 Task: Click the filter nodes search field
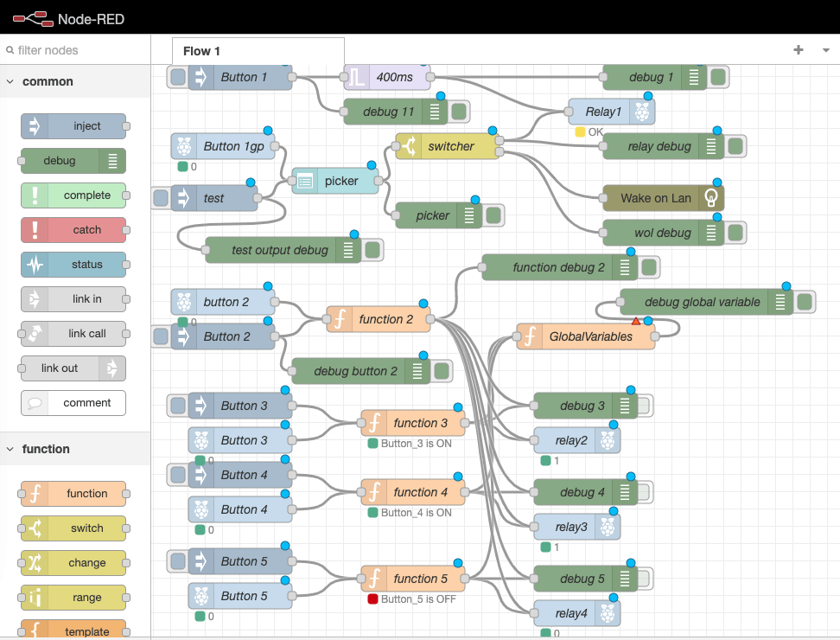pyautogui.click(x=75, y=50)
